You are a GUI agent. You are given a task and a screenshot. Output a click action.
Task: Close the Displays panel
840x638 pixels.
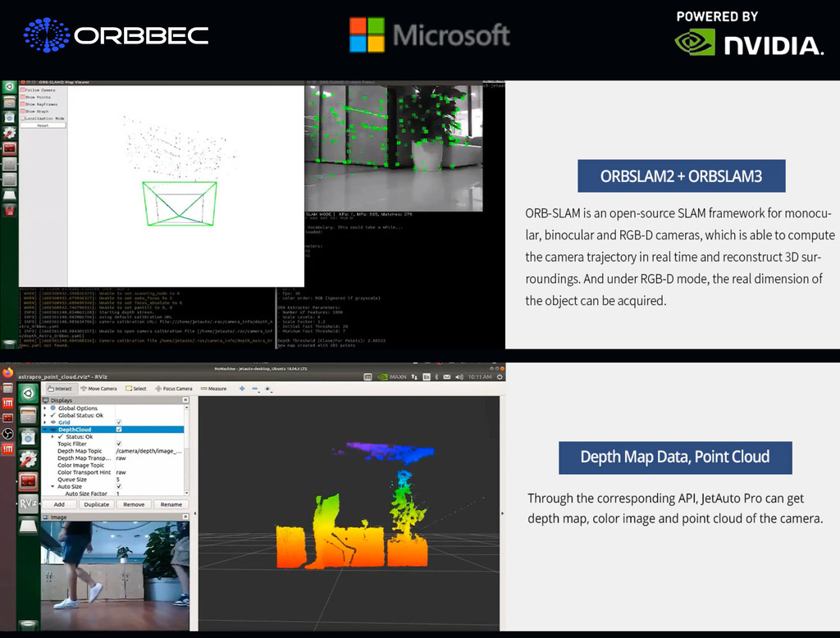[185, 400]
